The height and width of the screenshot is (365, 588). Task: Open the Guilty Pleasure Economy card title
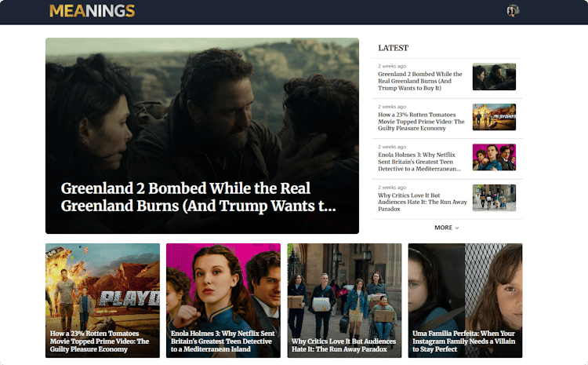[x=100, y=341]
